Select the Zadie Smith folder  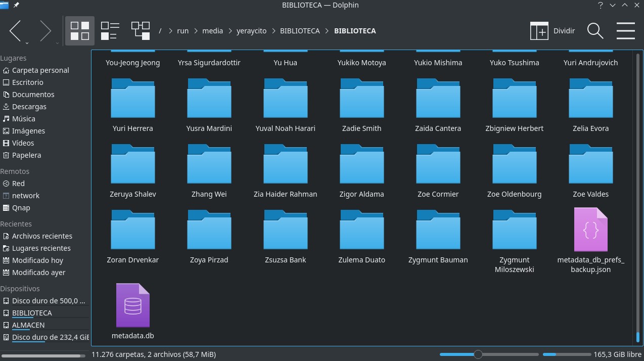[362, 99]
